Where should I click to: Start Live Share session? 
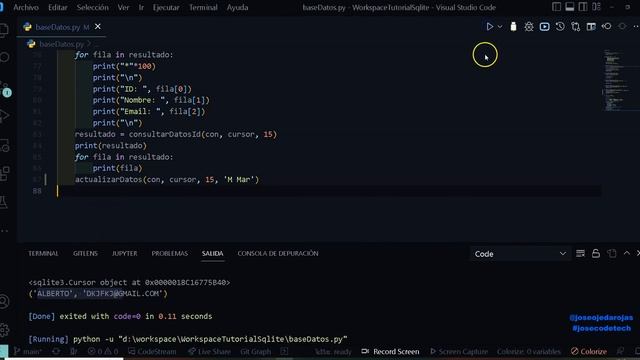[x=209, y=351]
